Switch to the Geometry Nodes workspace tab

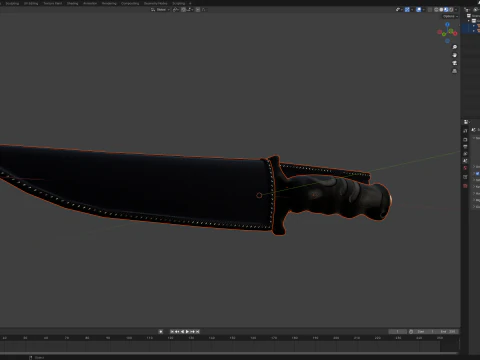point(156,3)
